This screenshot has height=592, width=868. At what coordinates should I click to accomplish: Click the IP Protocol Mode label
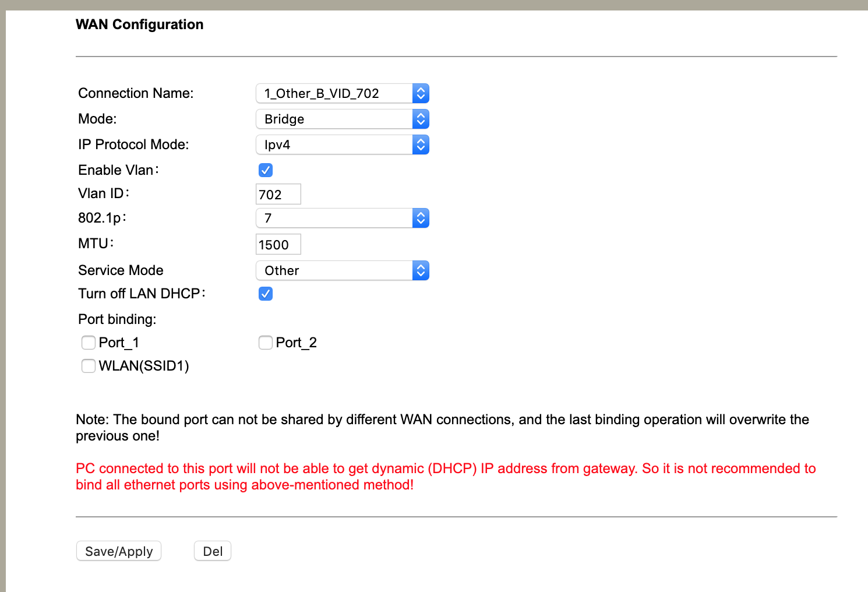point(133,145)
